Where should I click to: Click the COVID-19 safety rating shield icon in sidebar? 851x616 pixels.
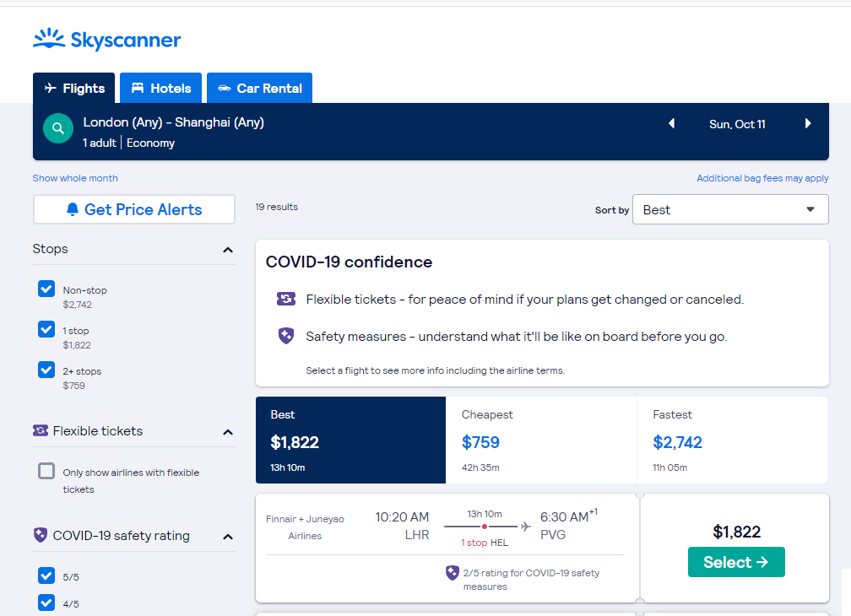tap(41, 535)
